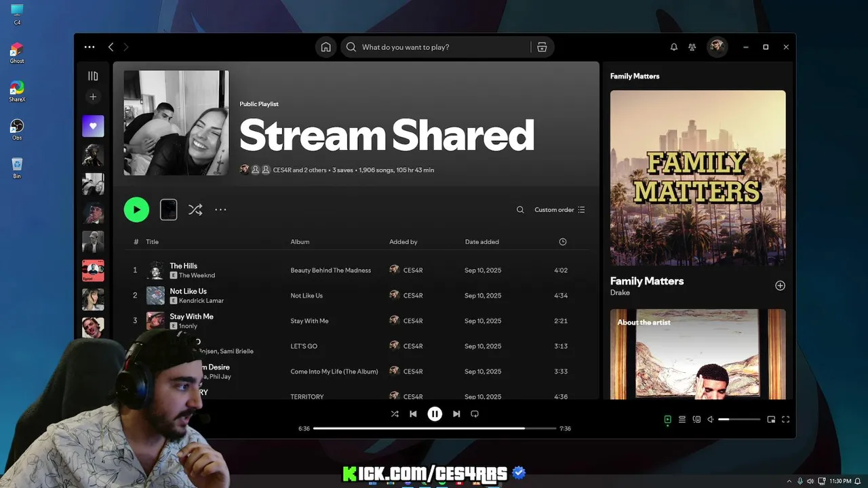Screen dimensions: 868x488
Task: Select Not Like Us song title
Action: (188, 291)
